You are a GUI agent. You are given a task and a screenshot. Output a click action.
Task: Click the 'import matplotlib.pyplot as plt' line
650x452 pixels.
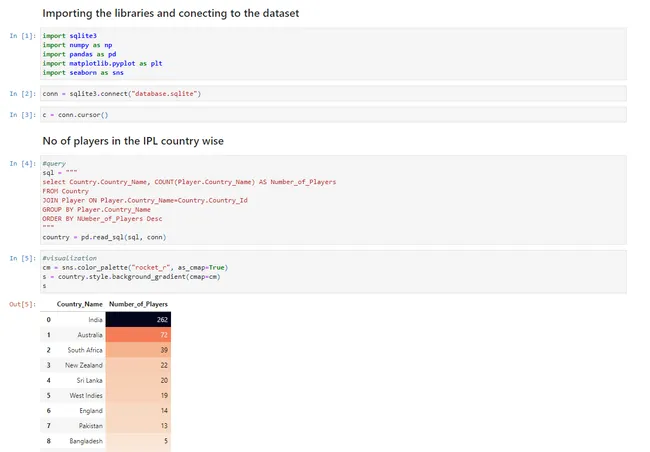(x=102, y=63)
